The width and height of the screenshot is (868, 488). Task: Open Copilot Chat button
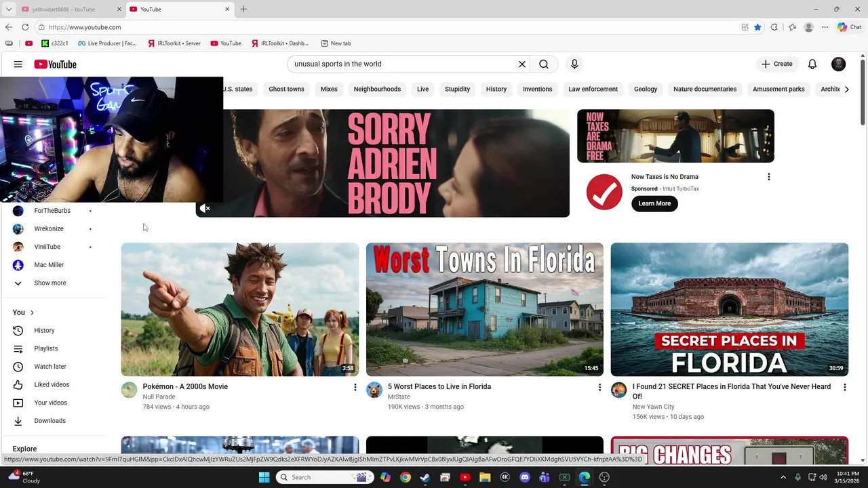pyautogui.click(x=849, y=27)
